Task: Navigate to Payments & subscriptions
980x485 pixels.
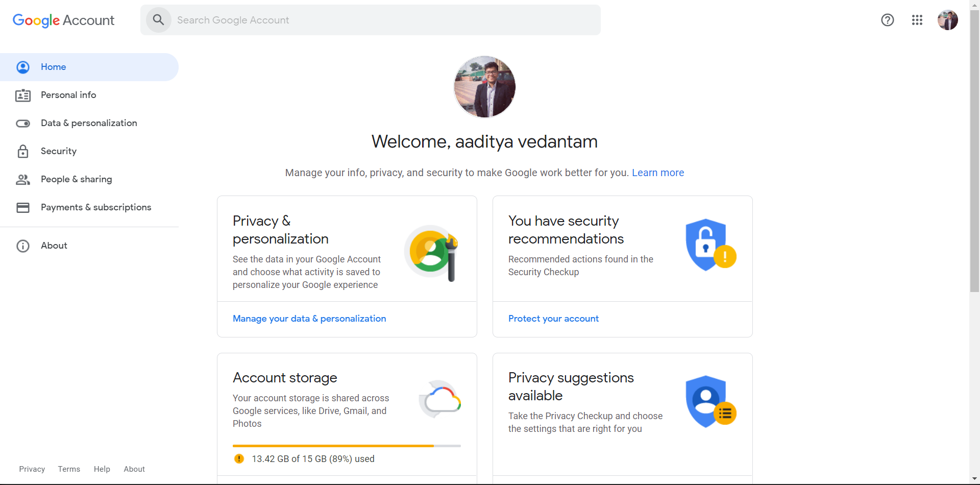Action: 96,207
